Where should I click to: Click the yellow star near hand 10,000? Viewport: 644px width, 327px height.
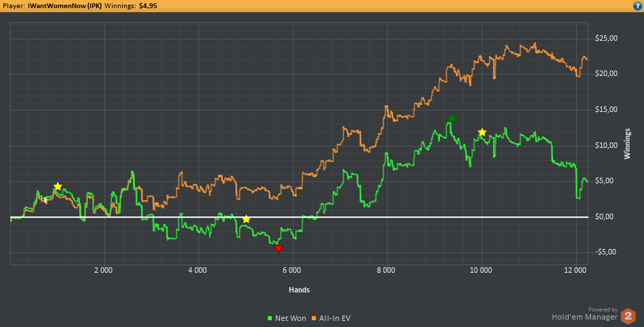click(x=482, y=132)
